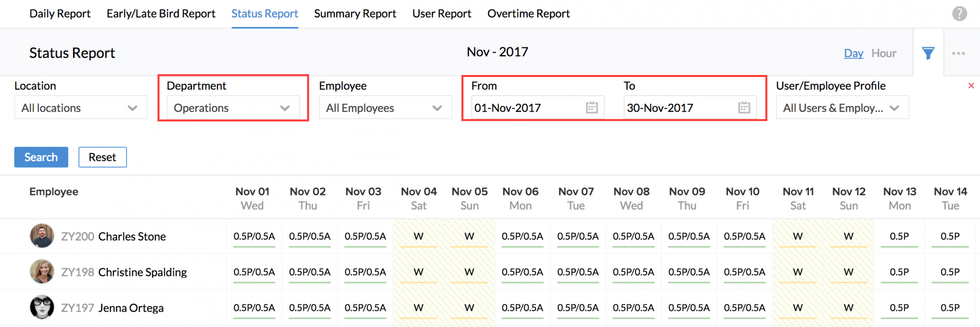This screenshot has height=327, width=980.
Task: Select the Day view option
Action: [853, 53]
